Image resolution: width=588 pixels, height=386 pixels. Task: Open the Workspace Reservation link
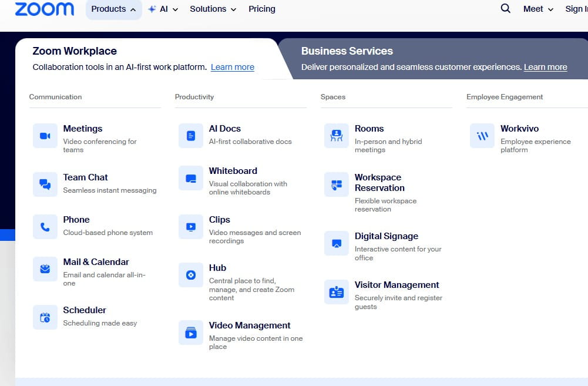pyautogui.click(x=379, y=183)
